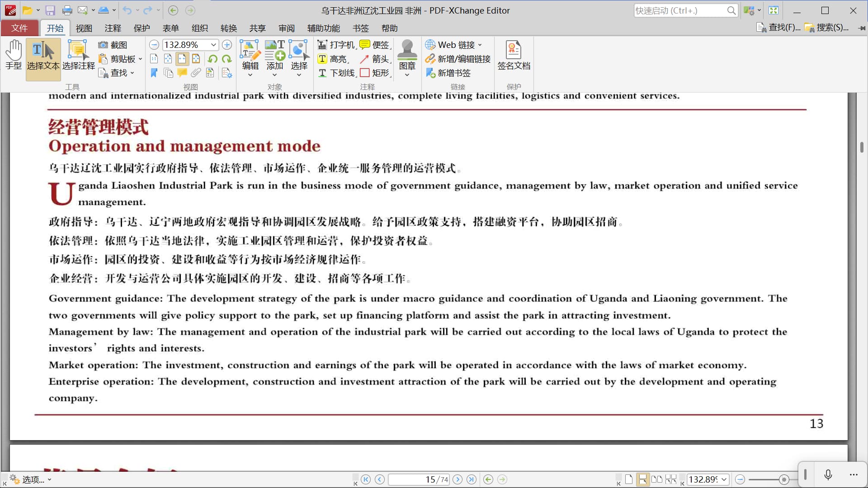
Task: Expand the Clipboard (剪贴板) dropdown
Action: 140,59
